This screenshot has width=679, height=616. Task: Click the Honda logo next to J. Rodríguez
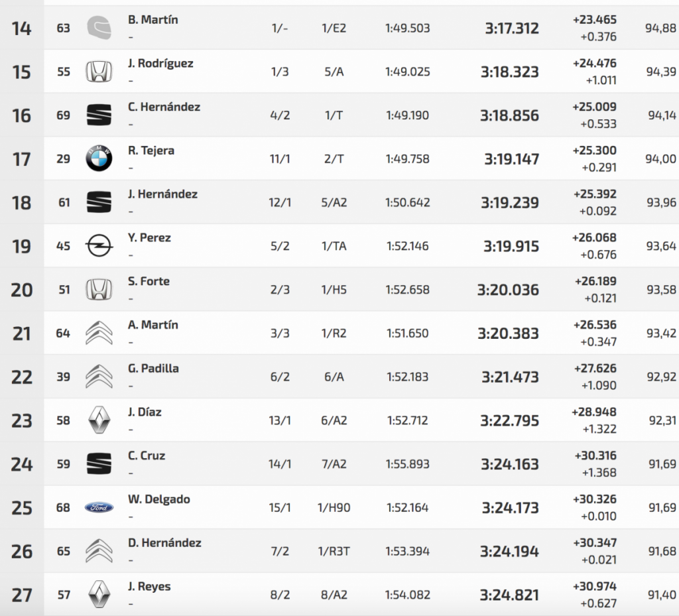(99, 72)
